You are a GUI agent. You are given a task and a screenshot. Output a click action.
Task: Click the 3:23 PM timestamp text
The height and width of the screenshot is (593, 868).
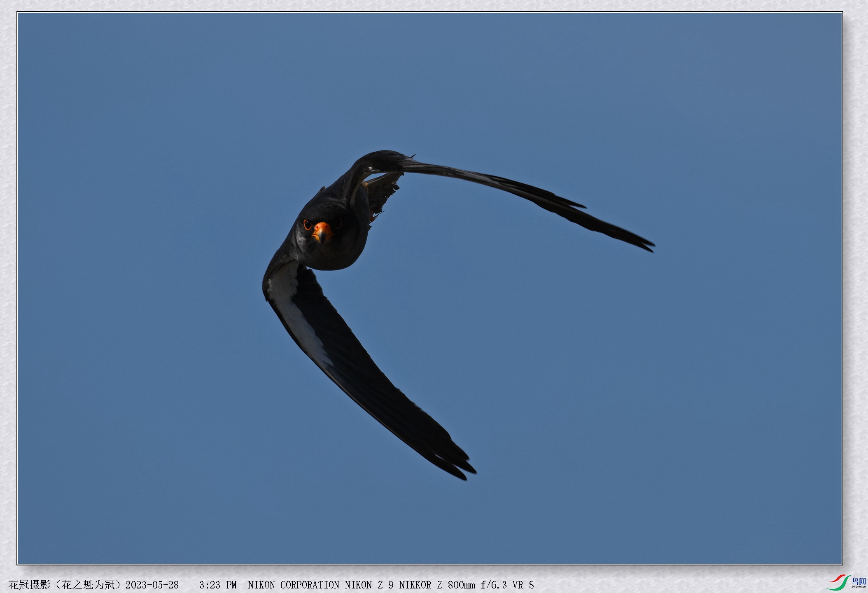coord(218,585)
